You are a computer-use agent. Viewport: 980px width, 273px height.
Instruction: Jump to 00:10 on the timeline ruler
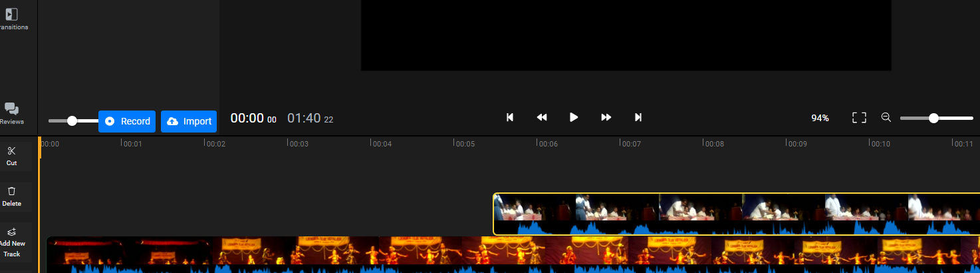click(x=880, y=143)
